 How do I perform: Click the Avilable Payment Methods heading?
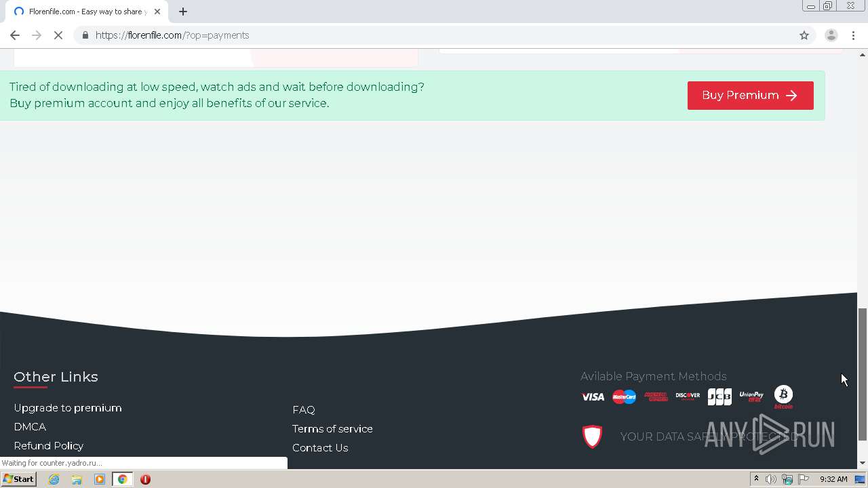[654, 376]
